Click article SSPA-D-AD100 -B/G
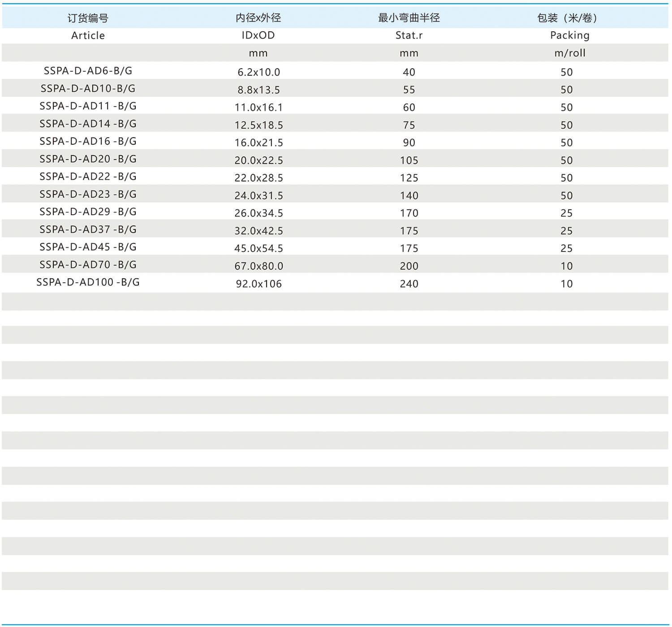This screenshot has width=672, height=627. pyautogui.click(x=88, y=282)
